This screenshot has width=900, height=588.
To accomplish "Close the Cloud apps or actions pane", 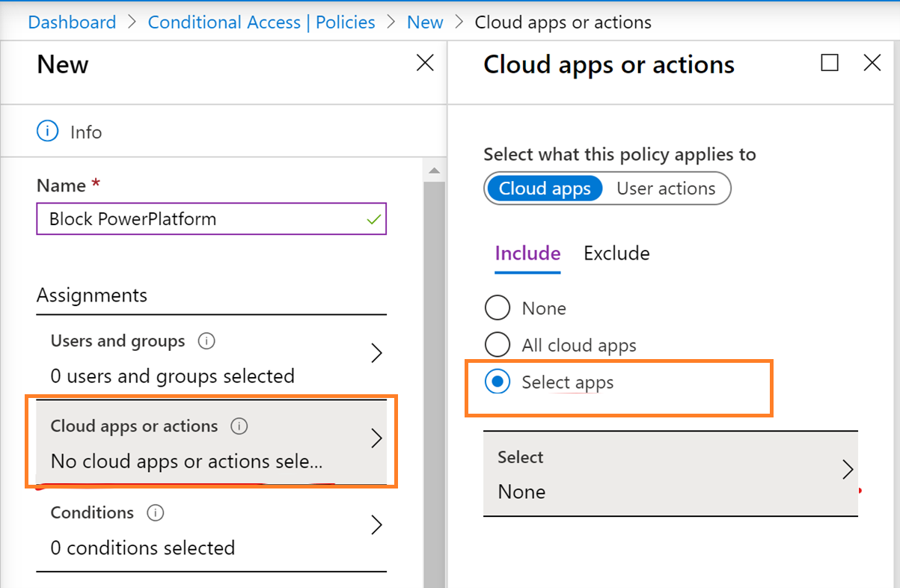I will [872, 63].
